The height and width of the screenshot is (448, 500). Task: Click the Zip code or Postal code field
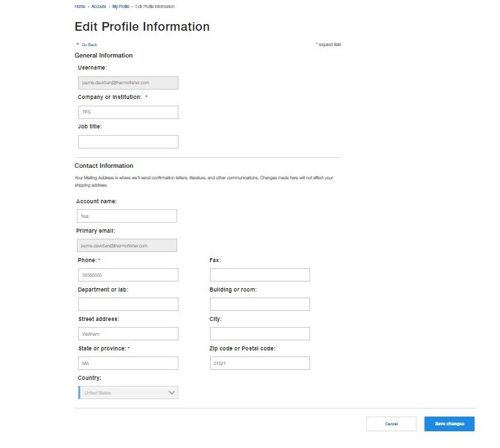point(260,363)
